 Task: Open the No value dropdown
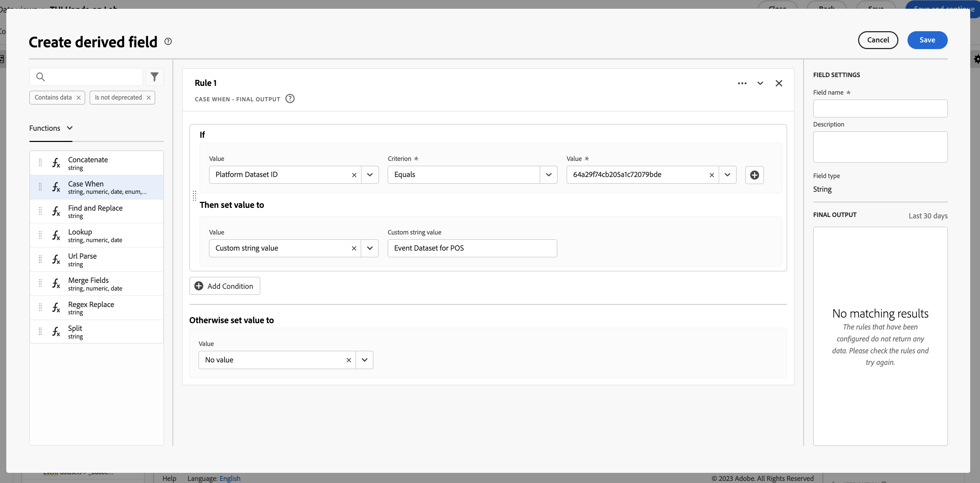tap(365, 360)
